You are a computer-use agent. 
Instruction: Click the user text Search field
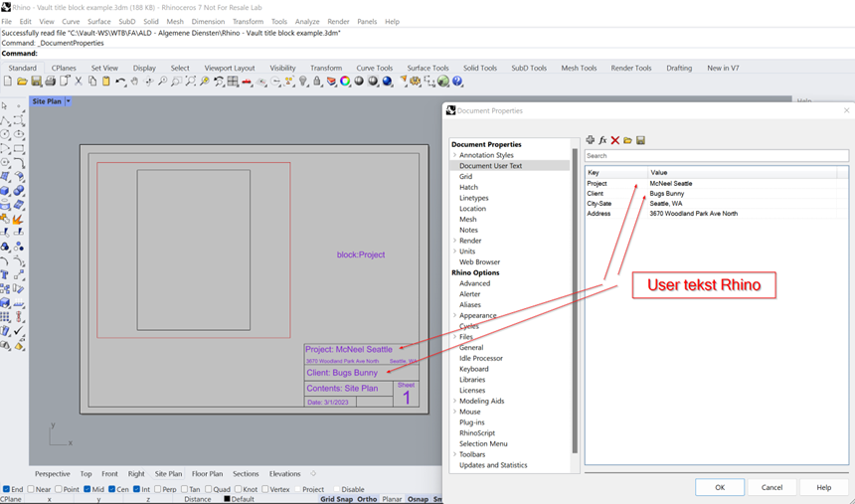click(x=716, y=155)
